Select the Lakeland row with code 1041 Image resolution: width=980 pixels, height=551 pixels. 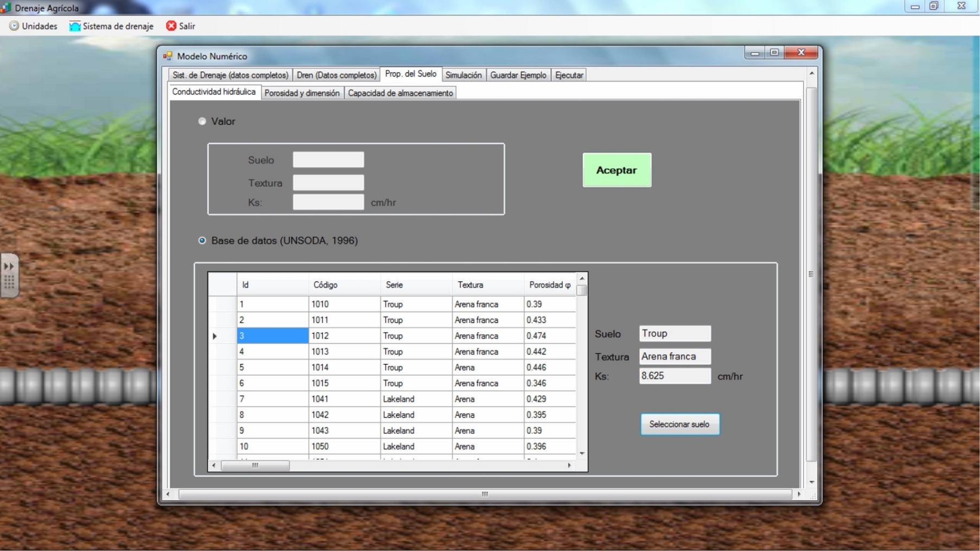coord(398,399)
